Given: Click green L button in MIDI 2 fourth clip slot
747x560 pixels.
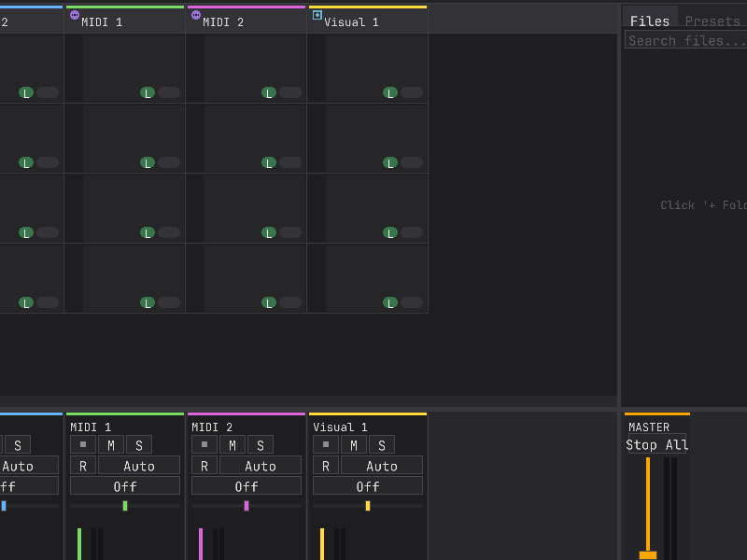Looking at the screenshot, I should (269, 302).
